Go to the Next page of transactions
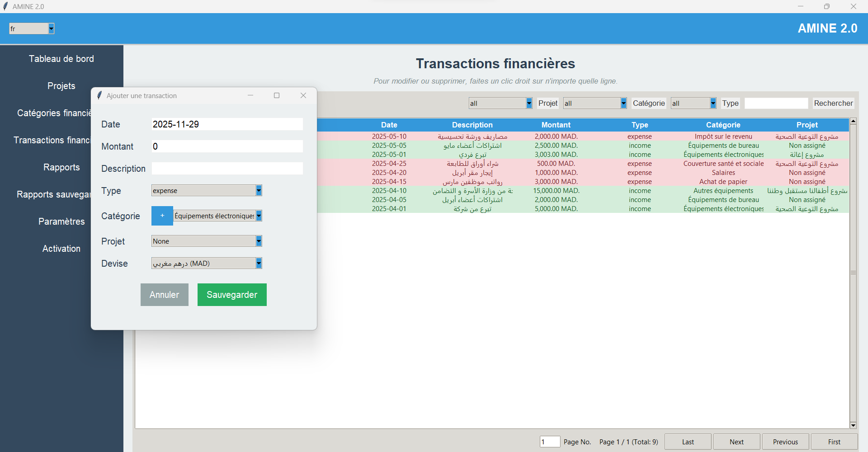The width and height of the screenshot is (868, 452). tap(736, 442)
